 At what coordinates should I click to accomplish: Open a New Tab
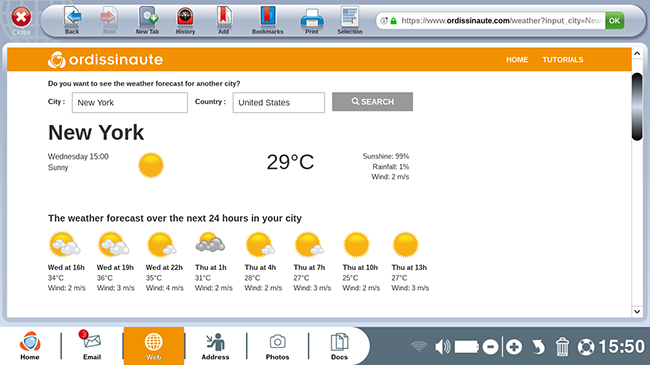148,17
